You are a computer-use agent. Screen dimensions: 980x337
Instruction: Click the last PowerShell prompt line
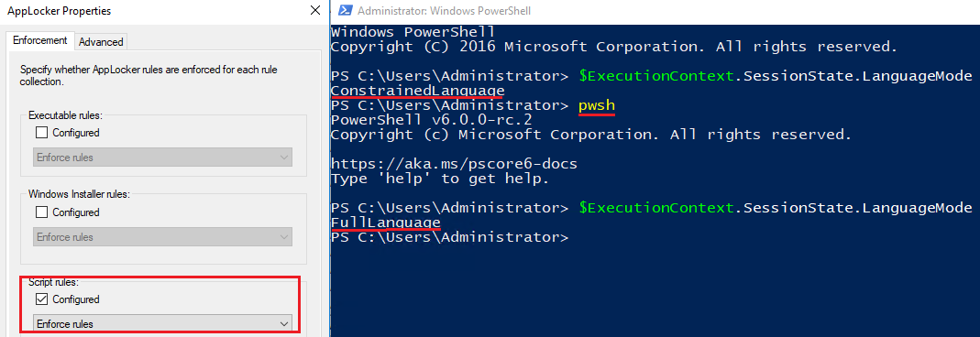(x=449, y=238)
